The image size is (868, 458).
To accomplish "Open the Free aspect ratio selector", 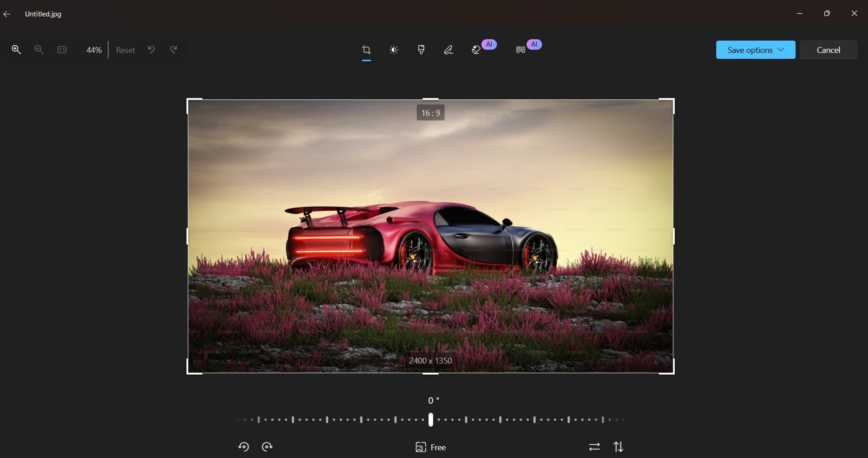I will 430,447.
